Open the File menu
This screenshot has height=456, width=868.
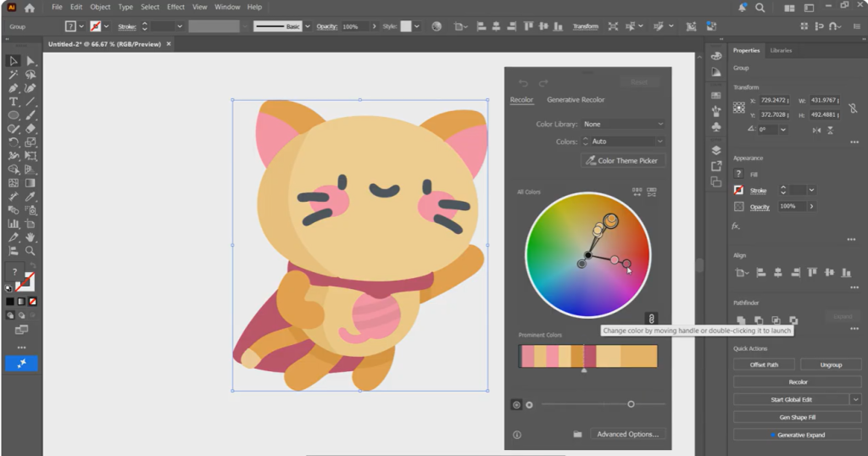click(57, 7)
